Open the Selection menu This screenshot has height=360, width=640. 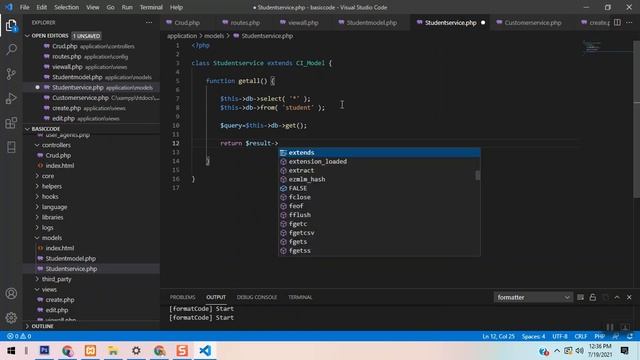[67, 7]
